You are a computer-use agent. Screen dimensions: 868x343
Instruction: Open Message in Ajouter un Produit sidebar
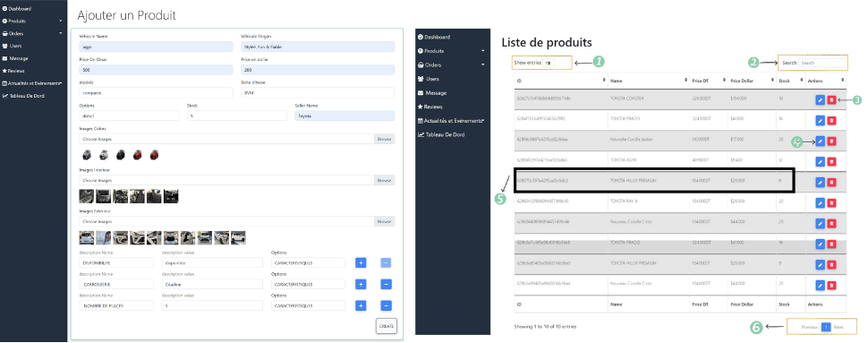click(15, 58)
